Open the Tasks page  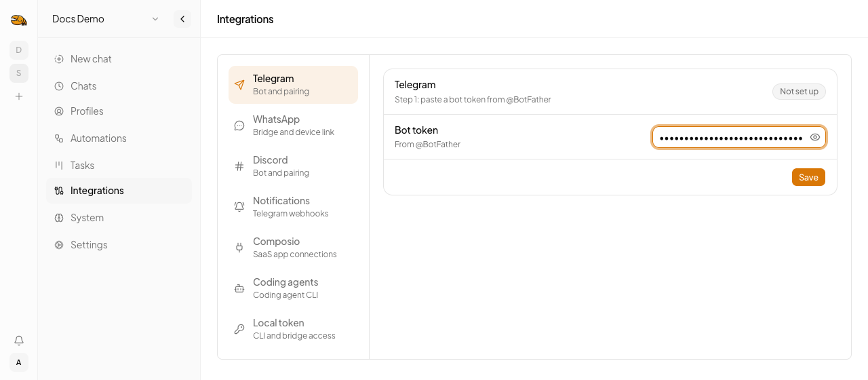pyautogui.click(x=119, y=166)
